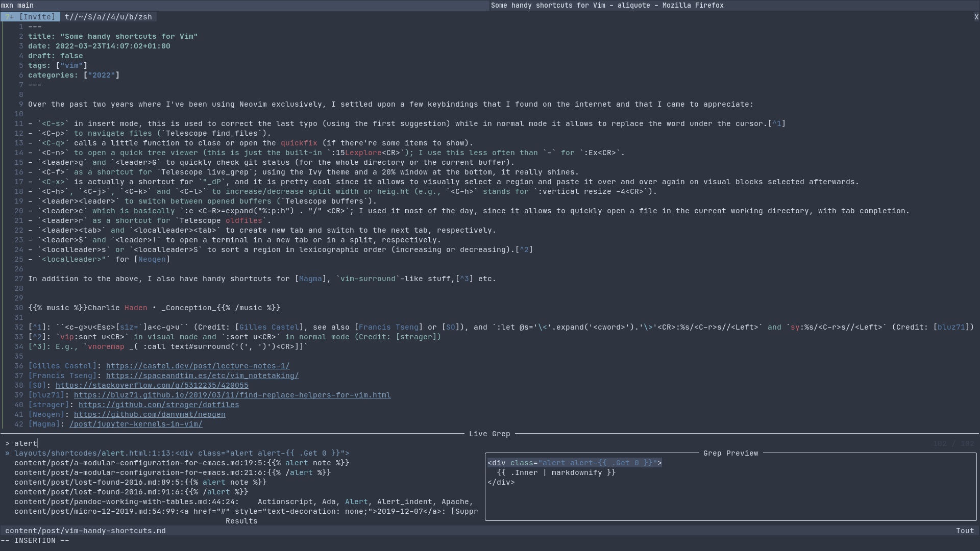Image resolution: width=980 pixels, height=551 pixels.
Task: Open the github.com/danymat/neogen link
Action: 150,414
